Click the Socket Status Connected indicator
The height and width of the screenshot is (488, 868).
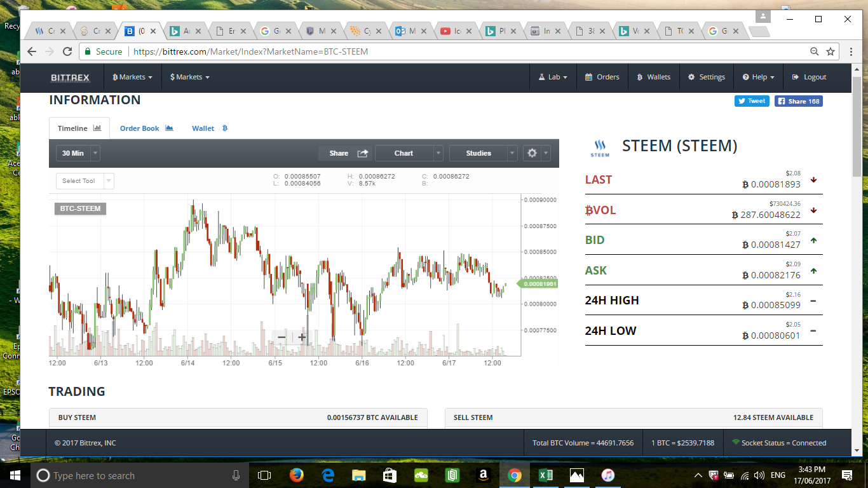point(780,443)
